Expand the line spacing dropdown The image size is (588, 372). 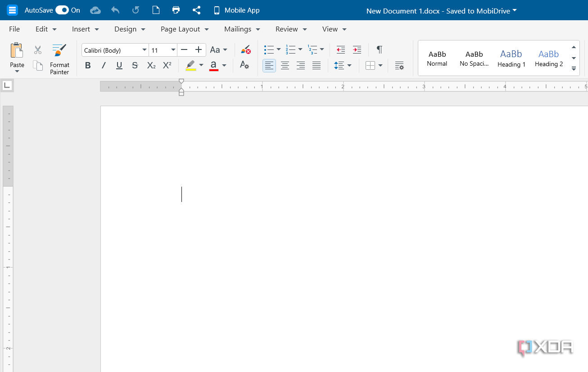pos(349,65)
